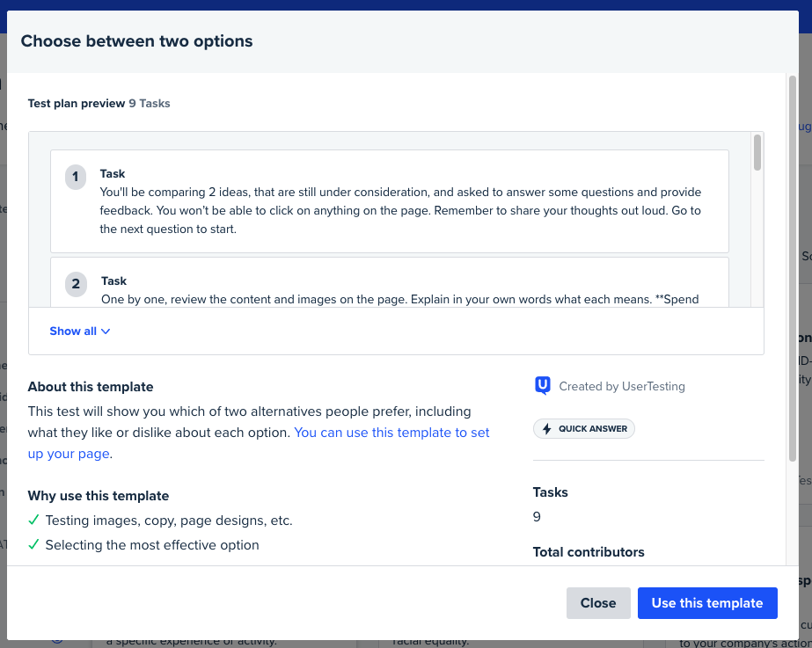Click the Total contributors label
Screen dimensions: 812x648
pyautogui.click(x=589, y=552)
